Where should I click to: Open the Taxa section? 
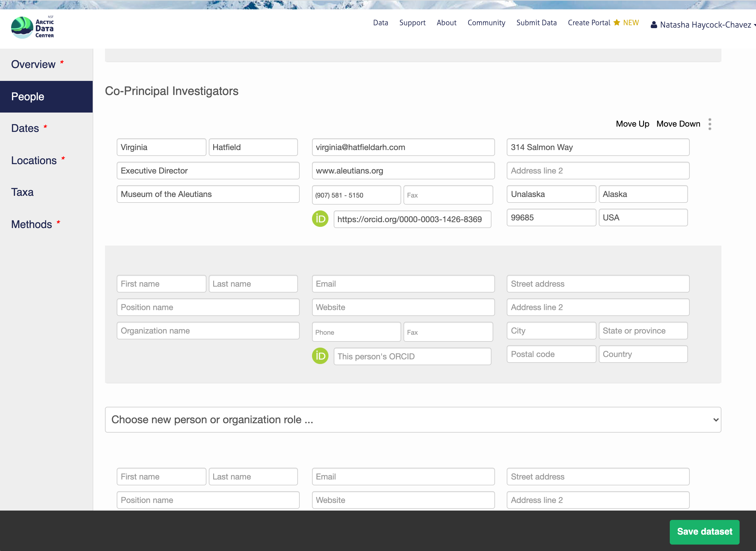(x=22, y=193)
